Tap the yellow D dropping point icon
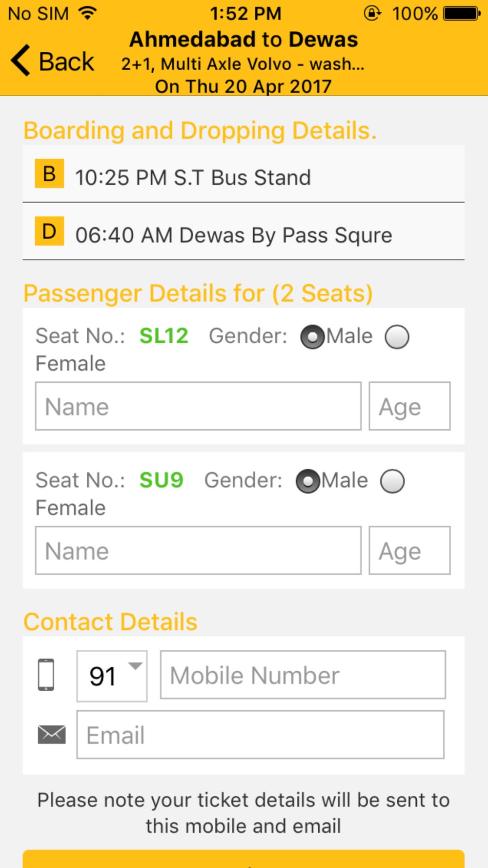The height and width of the screenshot is (868, 488). [49, 231]
